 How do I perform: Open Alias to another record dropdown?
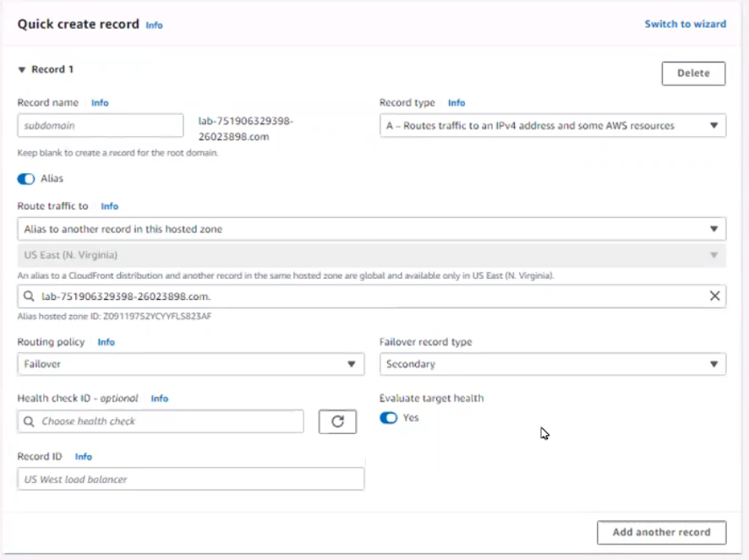[372, 229]
